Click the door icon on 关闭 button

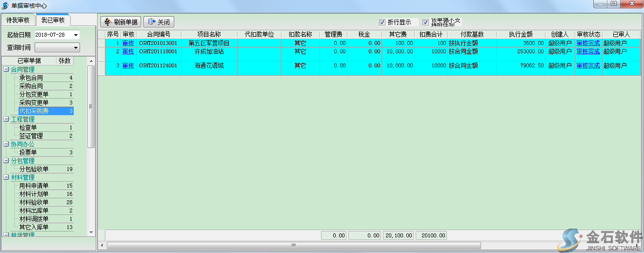click(151, 22)
